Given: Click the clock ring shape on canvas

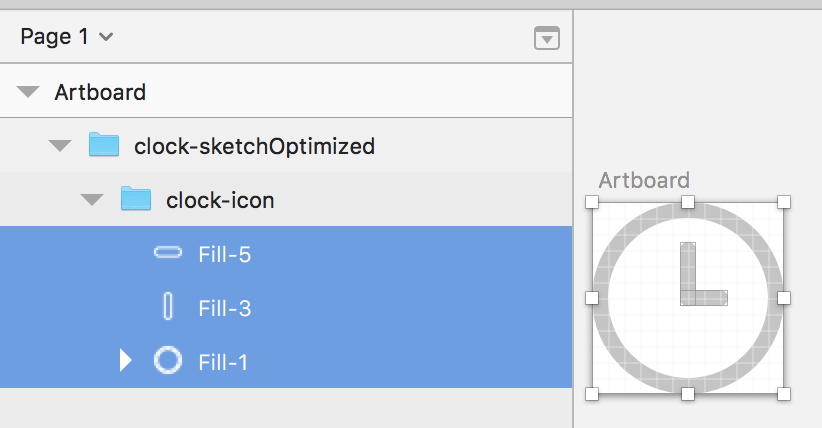Looking at the screenshot, I should pos(601,298).
